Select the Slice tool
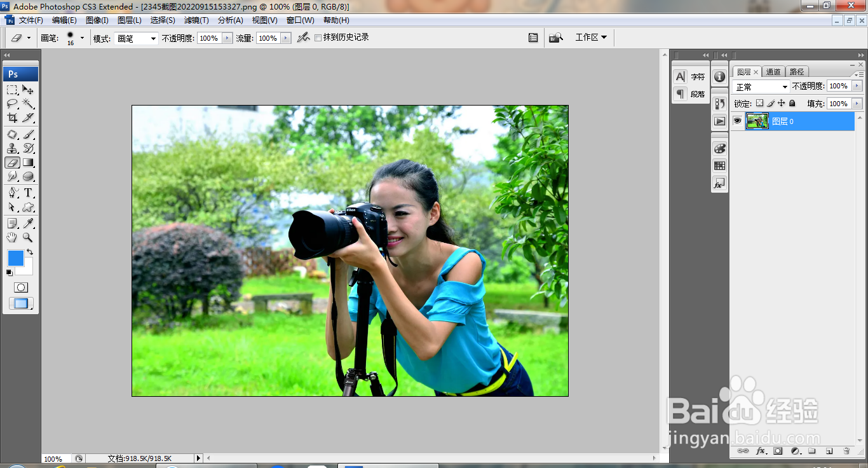The height and width of the screenshot is (468, 868). click(x=29, y=118)
